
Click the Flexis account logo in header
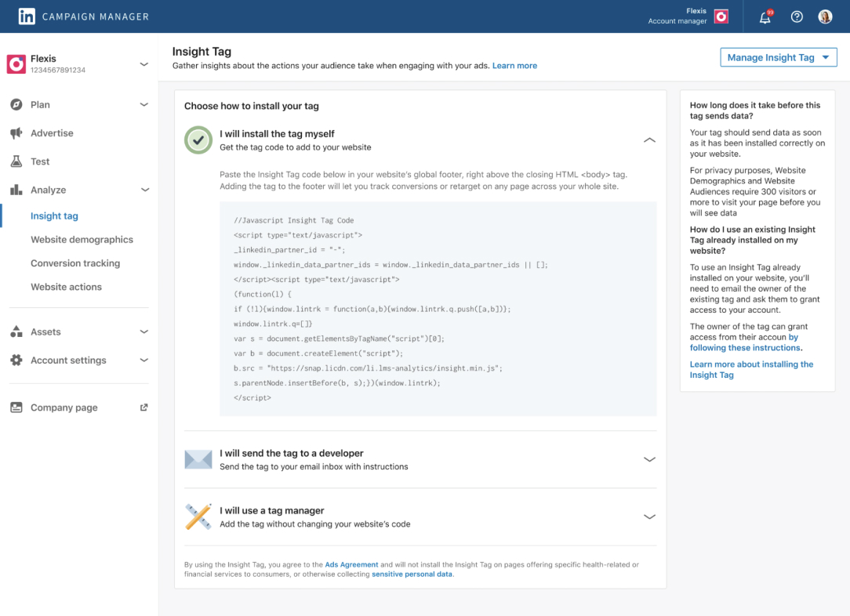click(721, 16)
